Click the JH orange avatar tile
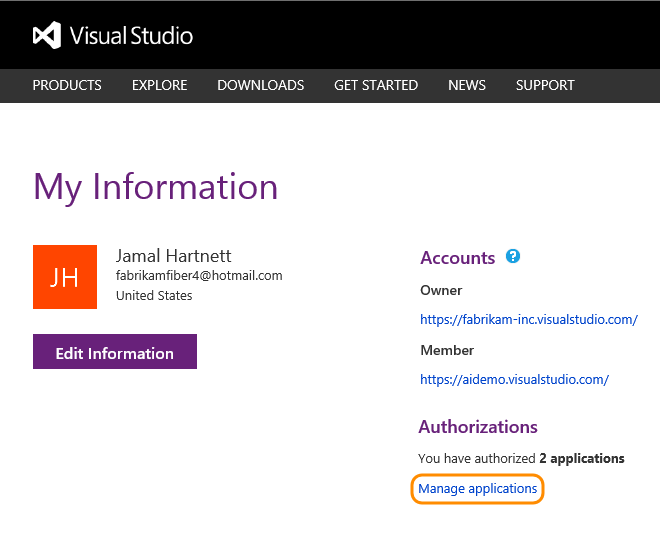The width and height of the screenshot is (660, 540). [x=65, y=277]
